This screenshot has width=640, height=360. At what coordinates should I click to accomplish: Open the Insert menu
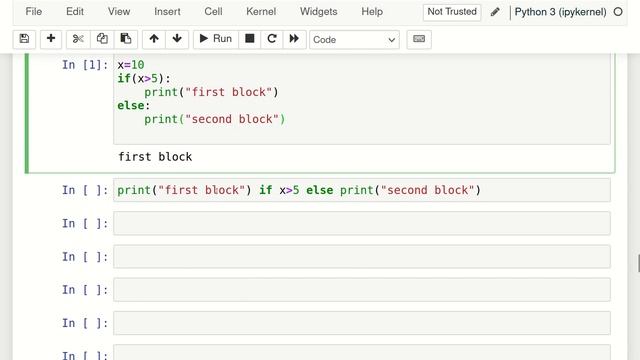coord(167,12)
